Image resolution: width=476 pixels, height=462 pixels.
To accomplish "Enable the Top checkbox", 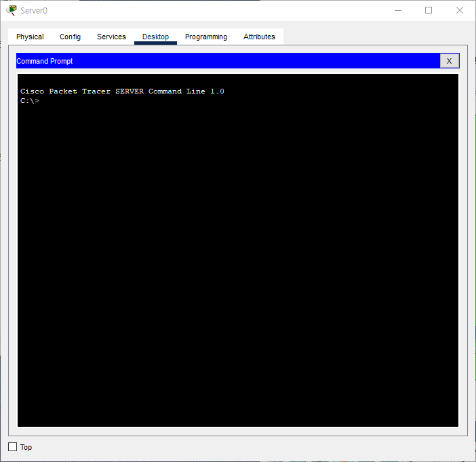I will pyautogui.click(x=12, y=447).
